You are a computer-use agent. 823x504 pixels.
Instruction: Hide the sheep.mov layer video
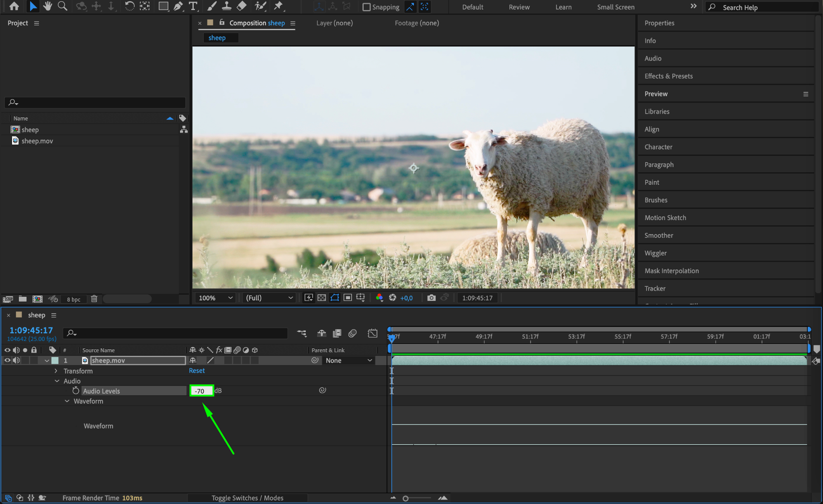(7, 360)
